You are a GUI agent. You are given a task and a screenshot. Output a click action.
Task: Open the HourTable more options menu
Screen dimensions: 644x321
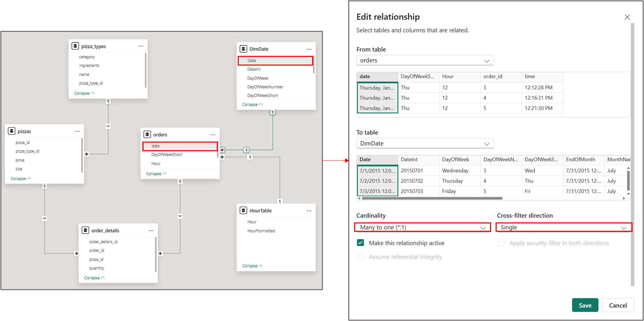(x=309, y=211)
